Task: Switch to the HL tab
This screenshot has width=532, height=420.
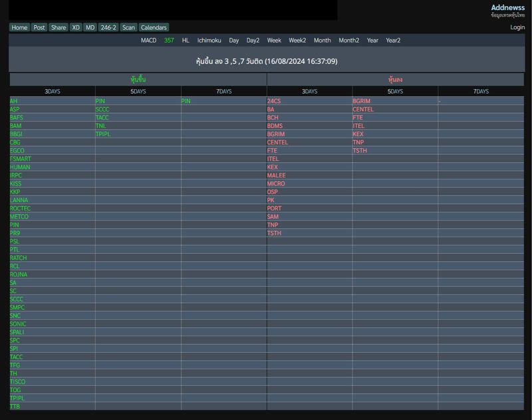Action: pos(186,41)
